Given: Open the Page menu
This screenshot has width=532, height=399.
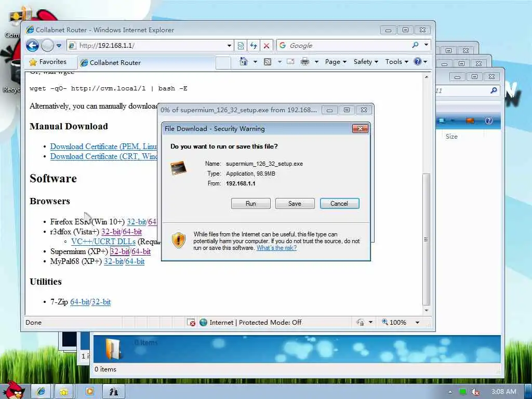Looking at the screenshot, I should 336,62.
